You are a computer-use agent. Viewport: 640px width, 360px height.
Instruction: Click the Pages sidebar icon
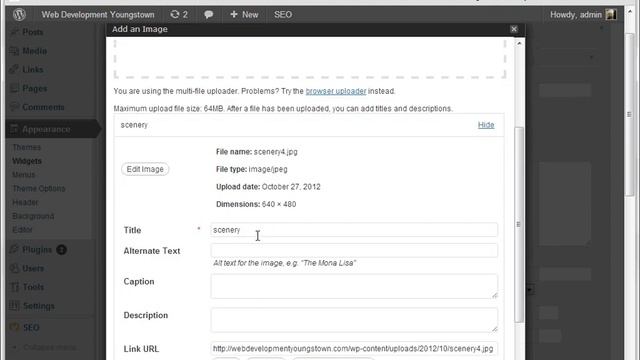14,88
